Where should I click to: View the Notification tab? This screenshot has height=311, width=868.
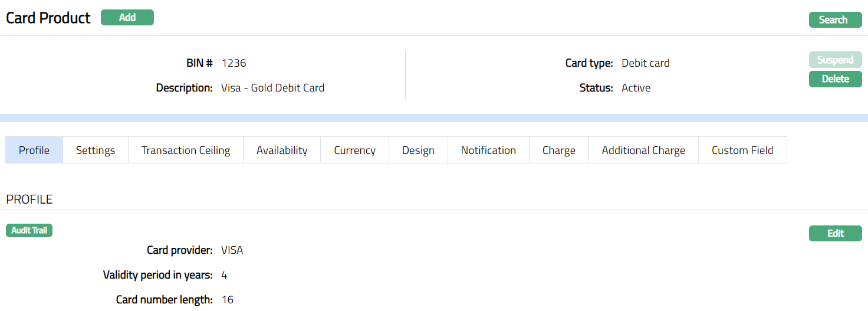(x=488, y=150)
